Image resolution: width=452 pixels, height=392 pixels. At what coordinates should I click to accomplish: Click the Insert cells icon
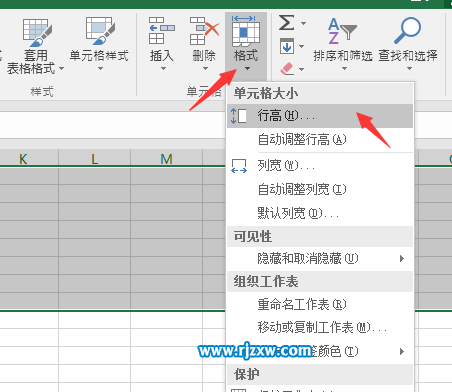click(x=162, y=31)
